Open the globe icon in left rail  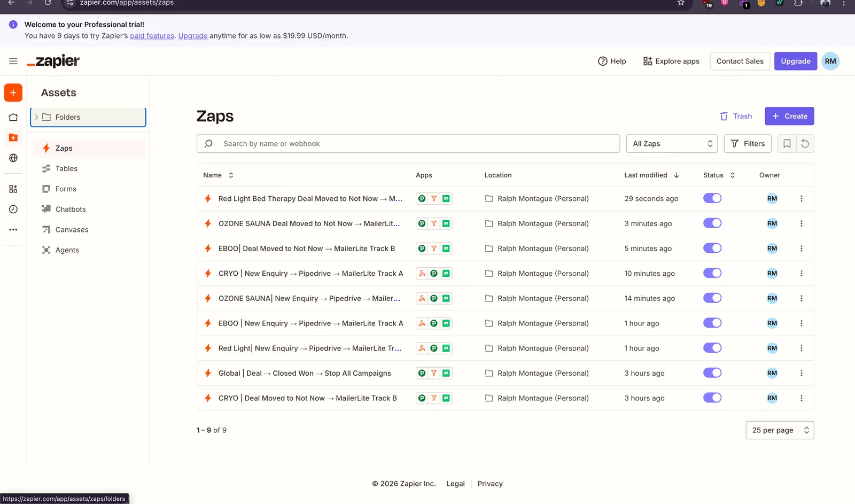coord(13,158)
